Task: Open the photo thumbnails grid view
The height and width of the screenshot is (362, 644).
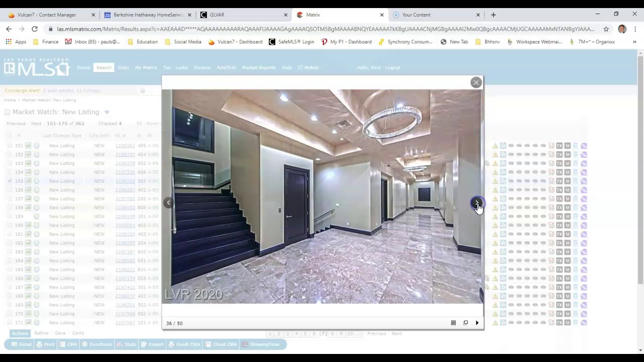Action: coord(453,323)
